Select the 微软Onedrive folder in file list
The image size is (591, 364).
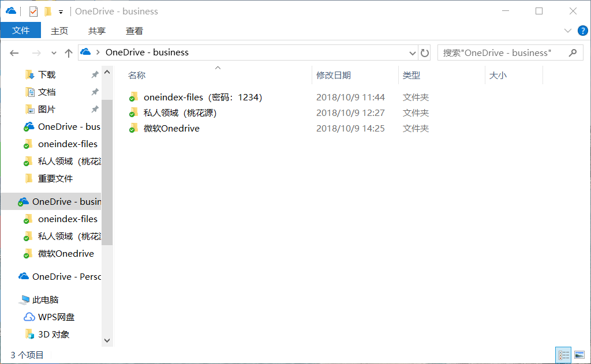(171, 129)
